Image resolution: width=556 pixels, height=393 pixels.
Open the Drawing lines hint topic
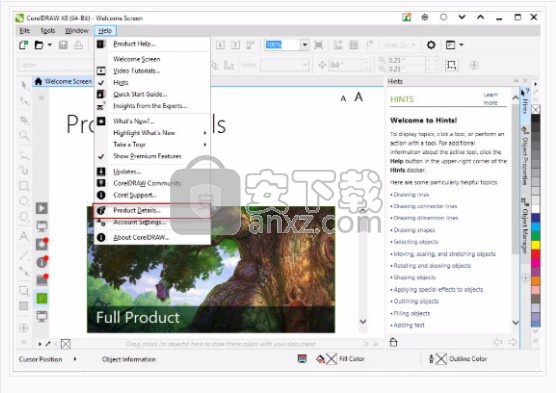tap(411, 194)
